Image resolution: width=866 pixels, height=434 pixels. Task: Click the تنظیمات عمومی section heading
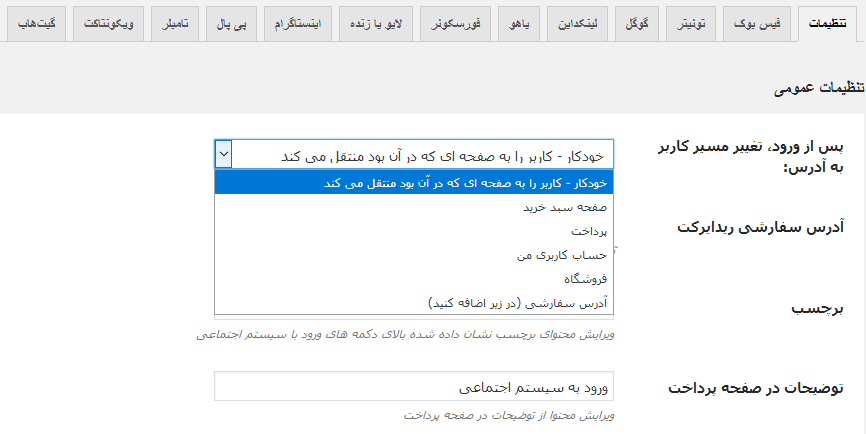(x=819, y=88)
